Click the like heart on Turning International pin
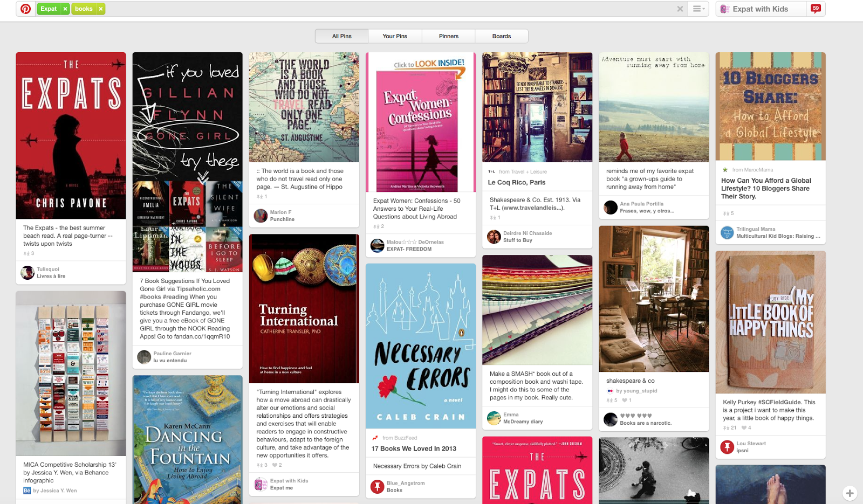The width and height of the screenshot is (863, 504). click(x=275, y=465)
